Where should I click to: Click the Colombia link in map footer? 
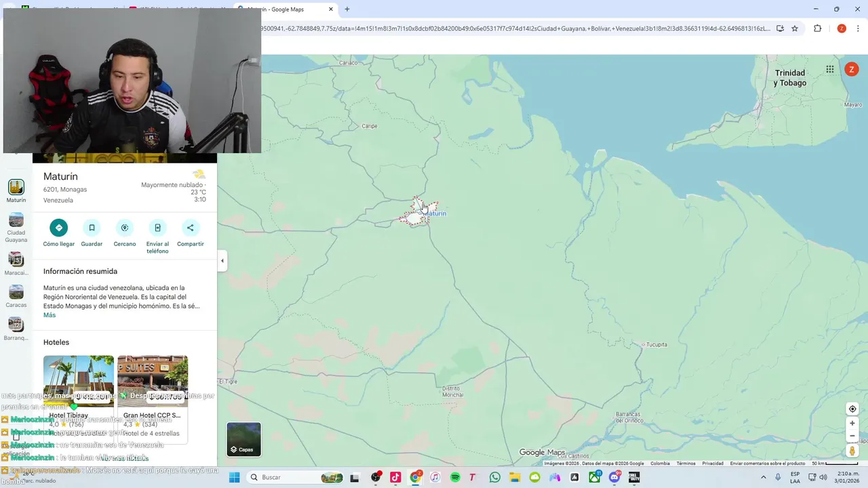coord(660,464)
